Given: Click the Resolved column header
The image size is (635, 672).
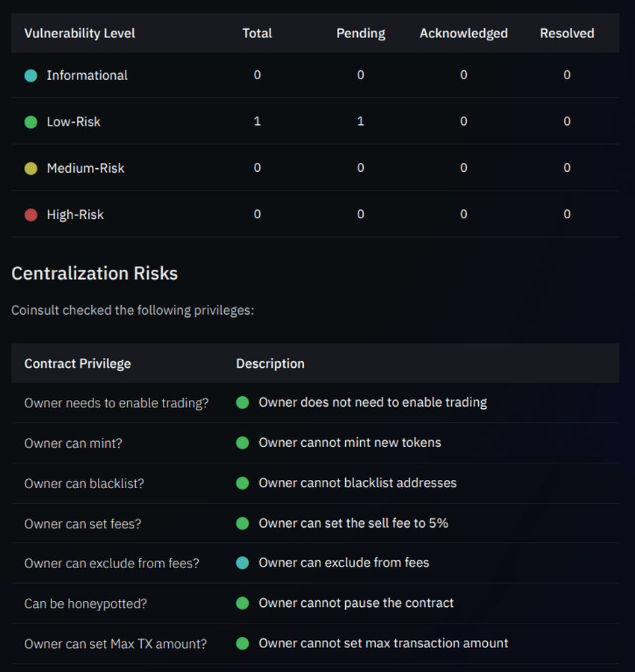Looking at the screenshot, I should [x=567, y=34].
